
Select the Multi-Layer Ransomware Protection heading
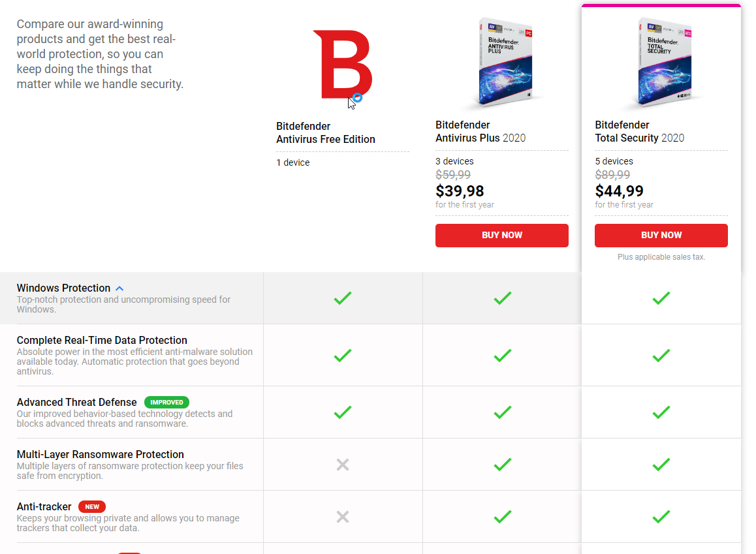(x=101, y=455)
